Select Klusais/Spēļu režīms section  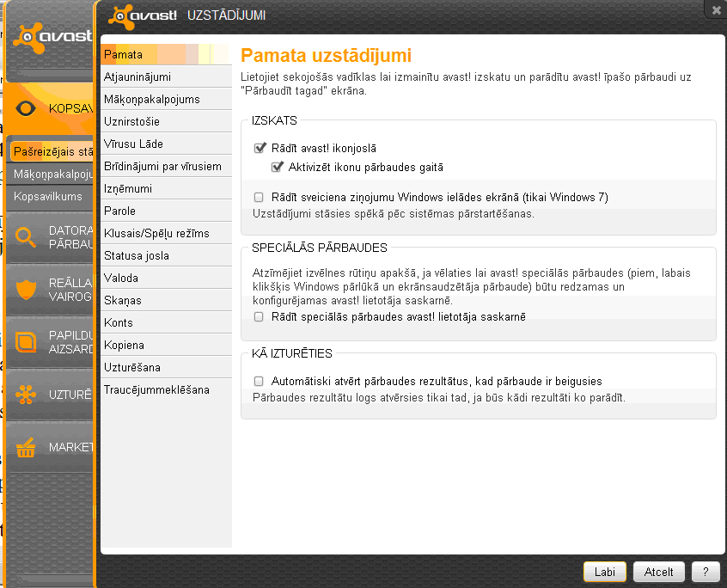[166, 233]
